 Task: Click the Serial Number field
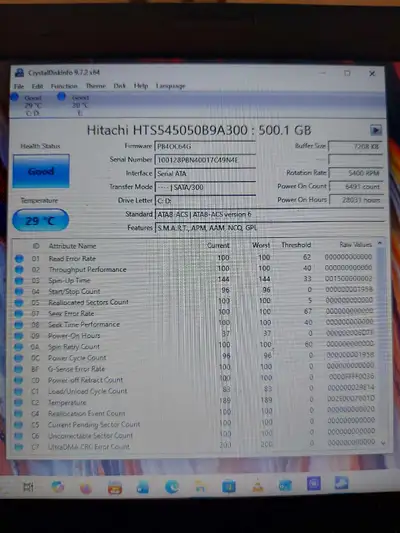point(205,160)
